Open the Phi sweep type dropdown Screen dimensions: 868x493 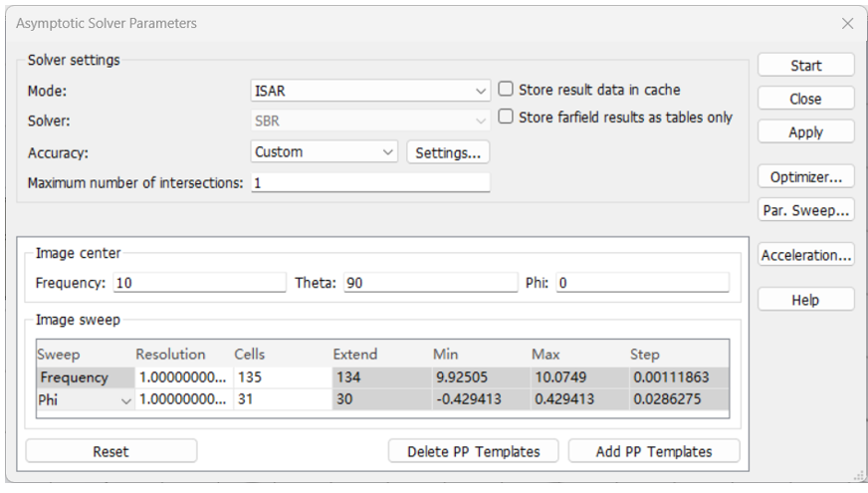pos(125,399)
